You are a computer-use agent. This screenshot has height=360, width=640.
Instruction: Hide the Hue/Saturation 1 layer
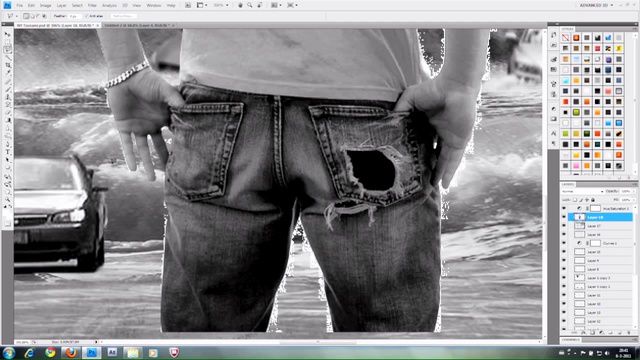click(x=564, y=209)
